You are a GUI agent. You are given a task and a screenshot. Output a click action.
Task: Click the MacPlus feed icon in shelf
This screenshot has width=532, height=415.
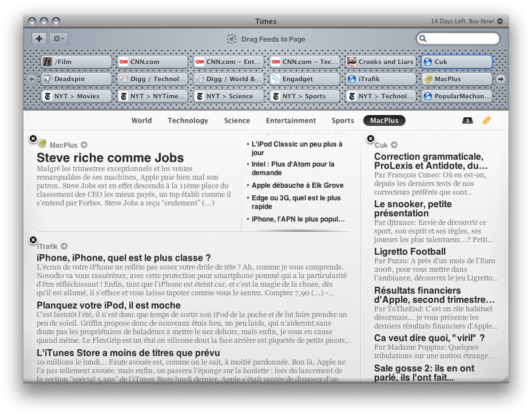click(428, 79)
